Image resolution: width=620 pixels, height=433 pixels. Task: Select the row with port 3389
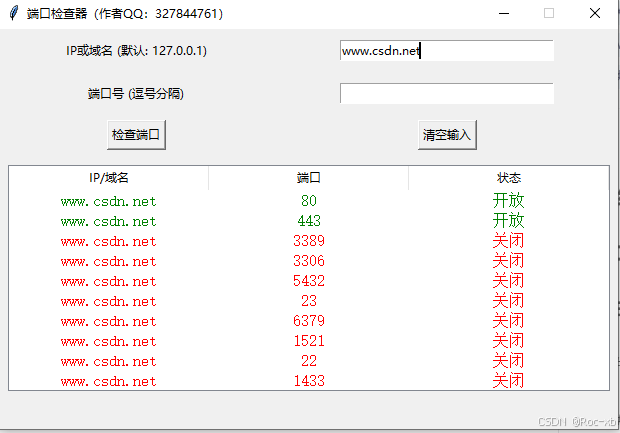[309, 241]
